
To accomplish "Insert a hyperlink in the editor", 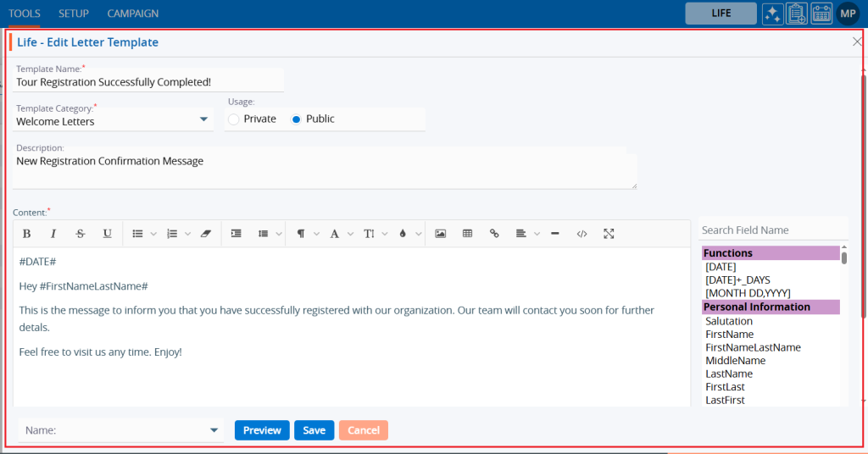I will point(494,234).
